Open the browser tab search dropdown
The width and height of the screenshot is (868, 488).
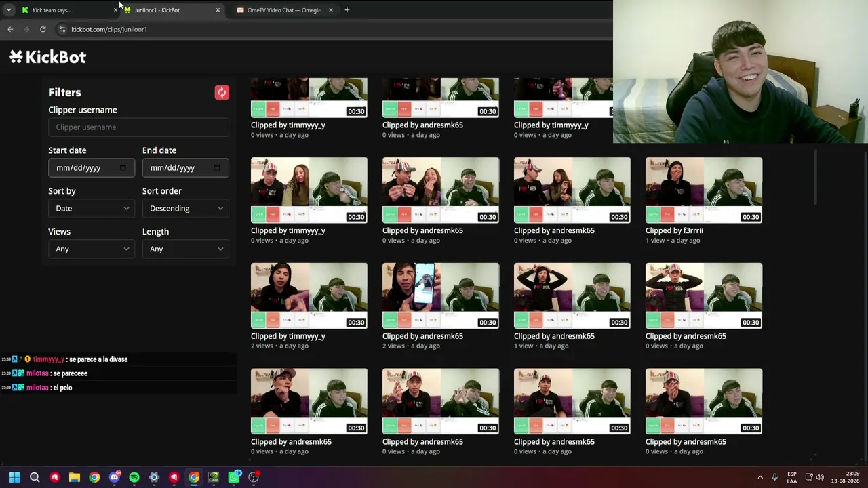[x=8, y=10]
